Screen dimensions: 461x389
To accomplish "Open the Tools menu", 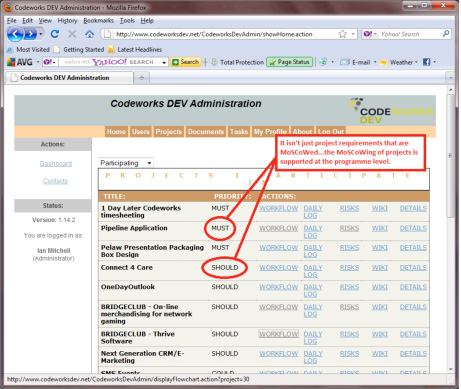I will (x=127, y=21).
